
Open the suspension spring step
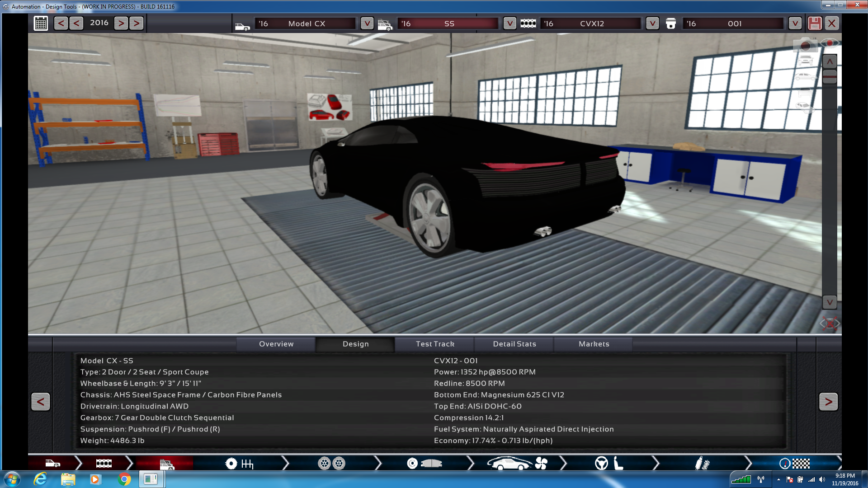[x=702, y=463]
